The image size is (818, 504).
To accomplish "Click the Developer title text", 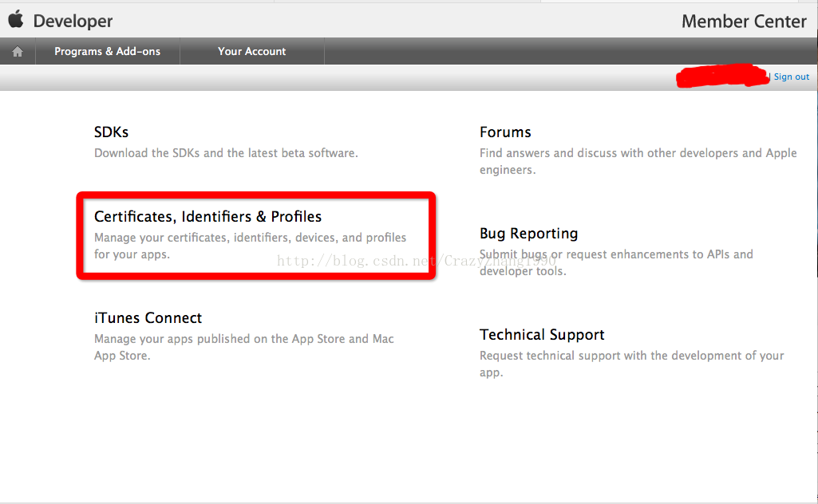I will click(73, 21).
